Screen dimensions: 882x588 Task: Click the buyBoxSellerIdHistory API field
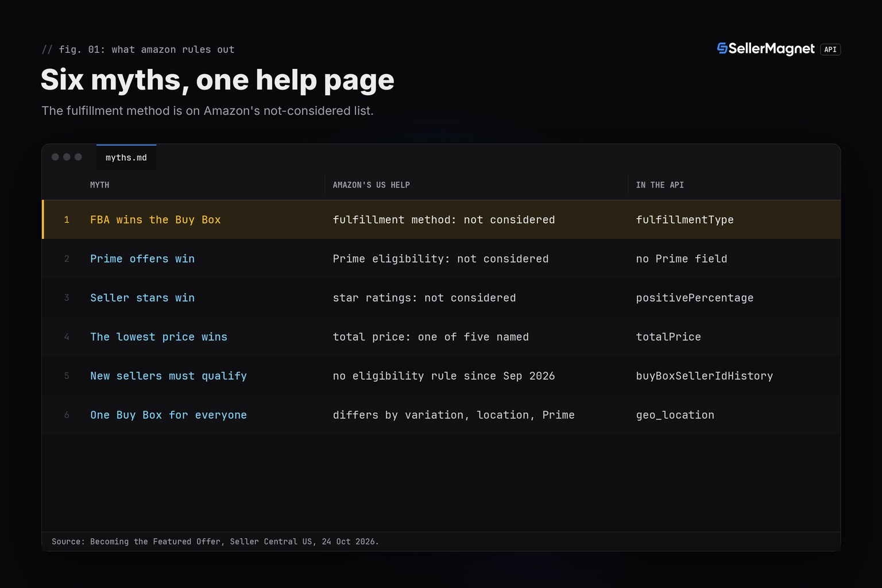tap(705, 376)
